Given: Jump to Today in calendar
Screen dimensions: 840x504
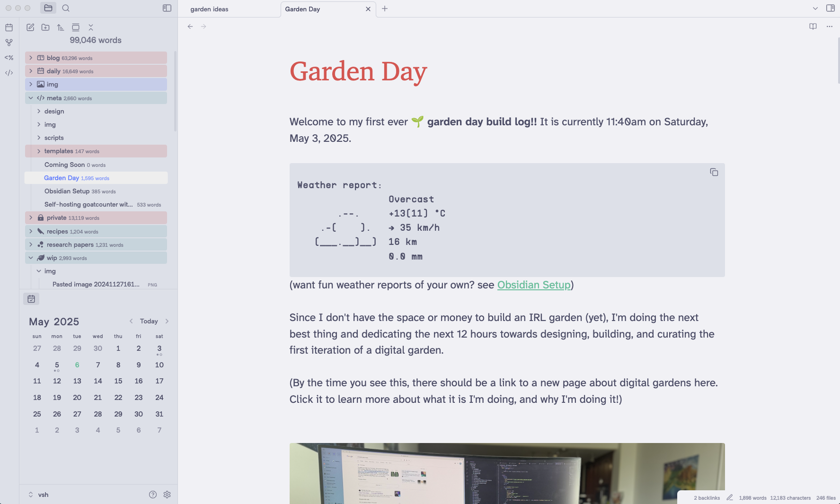Looking at the screenshot, I should point(149,321).
